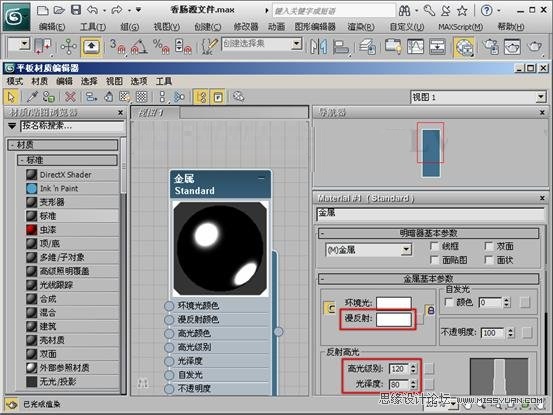The height and width of the screenshot is (415, 553).
Task: Click the mirror tool icon
Action: click(x=318, y=47)
